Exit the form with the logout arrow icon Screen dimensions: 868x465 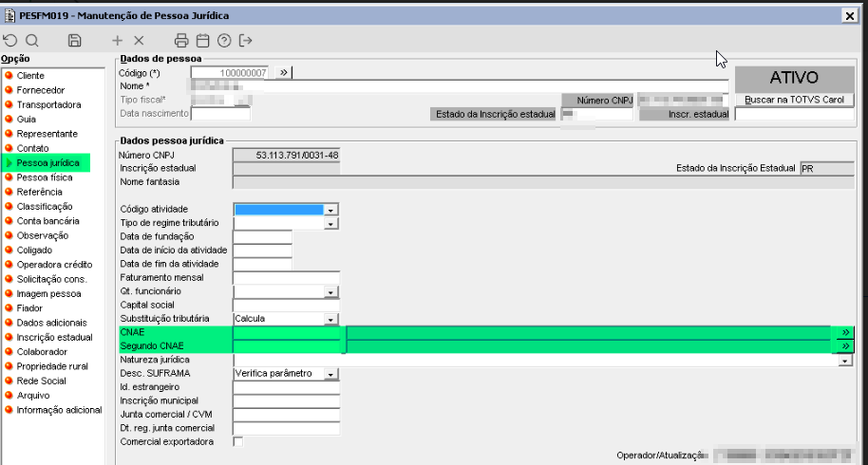[x=246, y=41]
